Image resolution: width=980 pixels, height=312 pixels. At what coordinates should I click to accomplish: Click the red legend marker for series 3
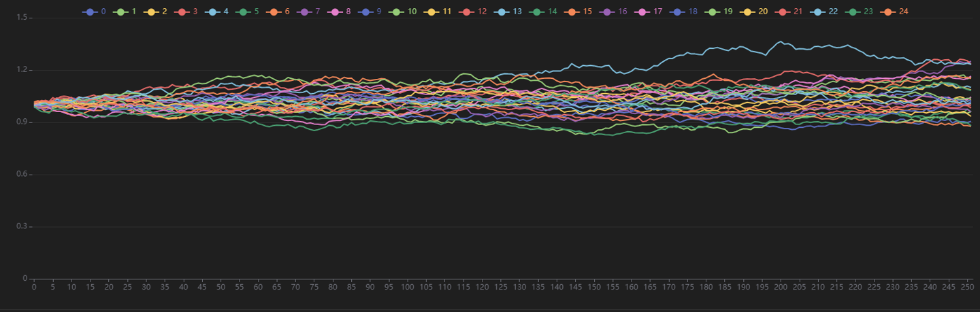[x=182, y=12]
